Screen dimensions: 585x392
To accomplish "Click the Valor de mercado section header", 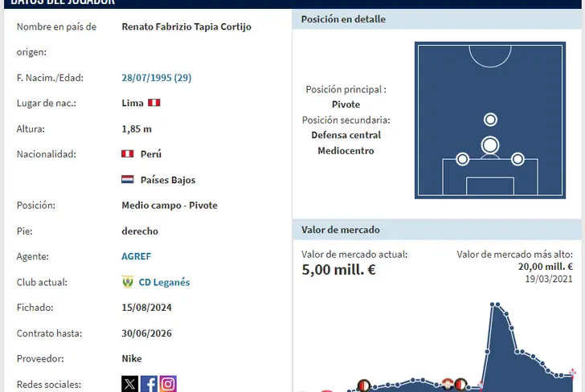I will point(341,230).
